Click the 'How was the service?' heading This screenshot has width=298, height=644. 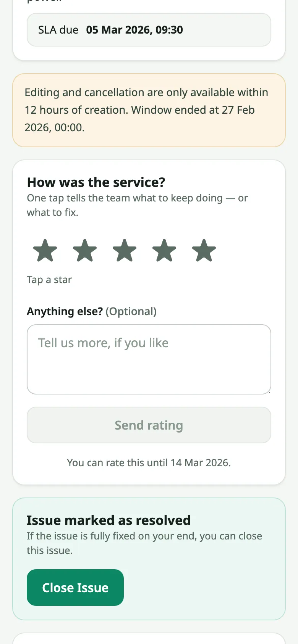tap(96, 182)
